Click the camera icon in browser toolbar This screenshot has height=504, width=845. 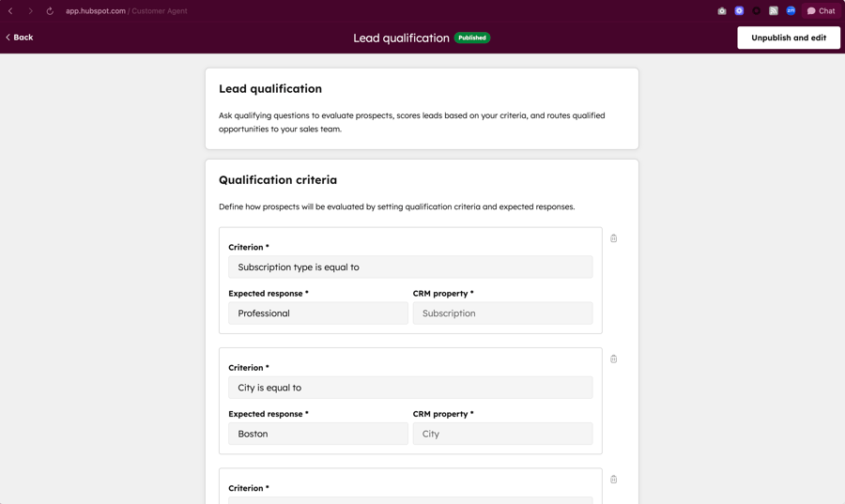point(722,11)
